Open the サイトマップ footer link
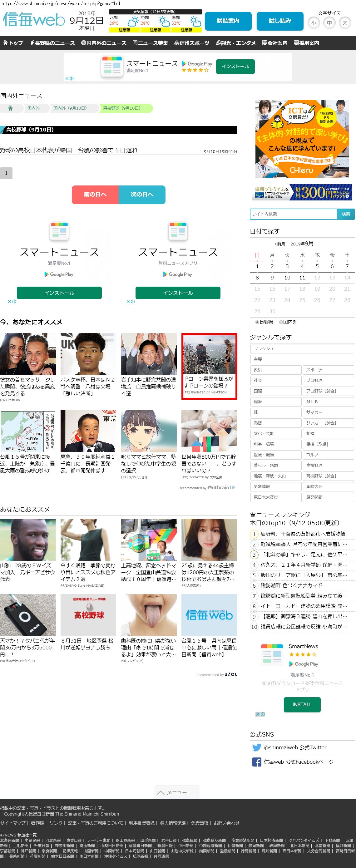This screenshot has width=356, height=868. (x=13, y=823)
